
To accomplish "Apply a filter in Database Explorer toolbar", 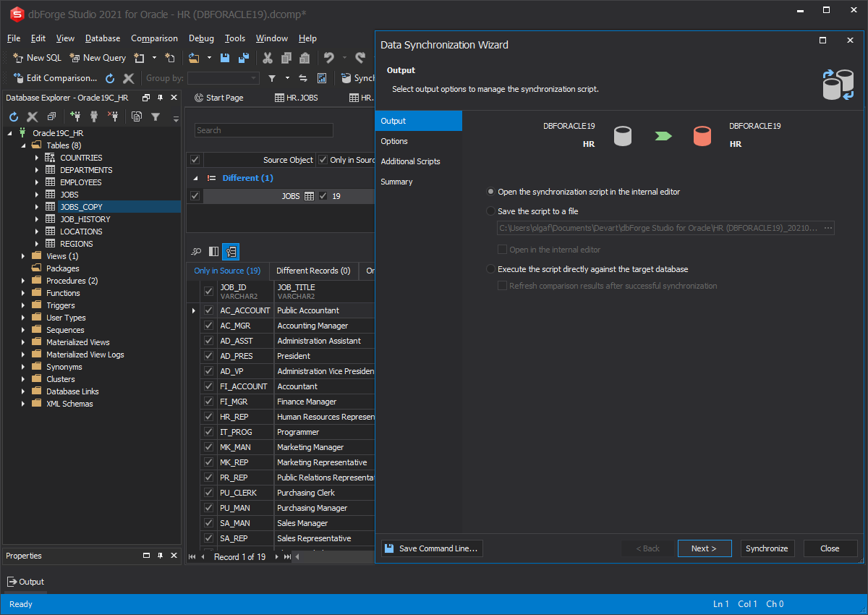I will [x=154, y=116].
